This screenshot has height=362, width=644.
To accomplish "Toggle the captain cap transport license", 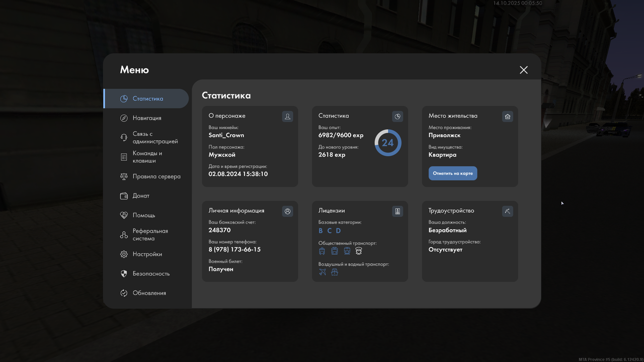I will [x=358, y=250].
